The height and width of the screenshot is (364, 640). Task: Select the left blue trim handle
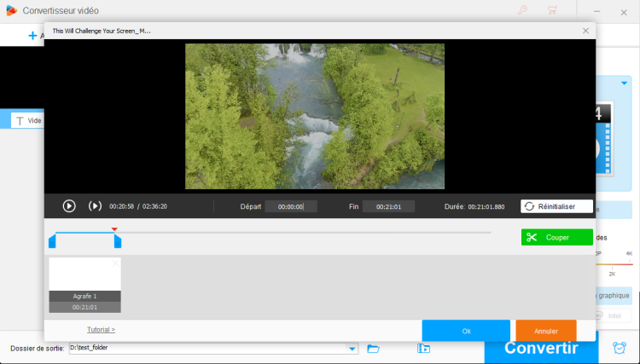pos(52,242)
